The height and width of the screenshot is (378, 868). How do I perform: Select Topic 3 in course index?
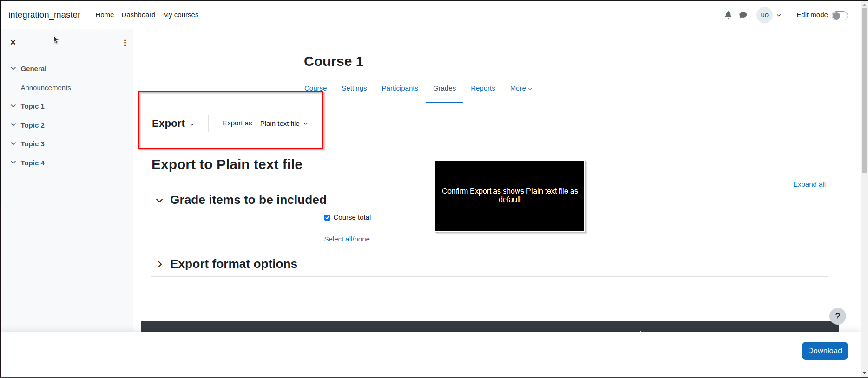pyautogui.click(x=33, y=144)
